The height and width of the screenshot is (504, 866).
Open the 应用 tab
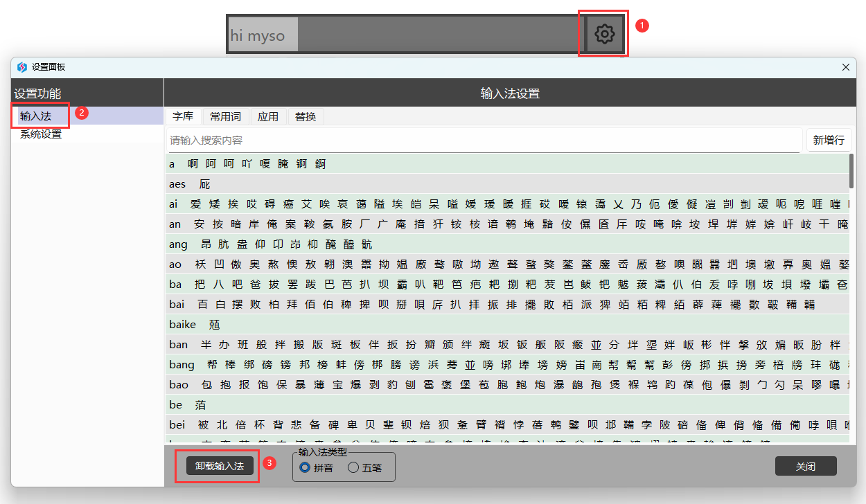click(x=268, y=116)
